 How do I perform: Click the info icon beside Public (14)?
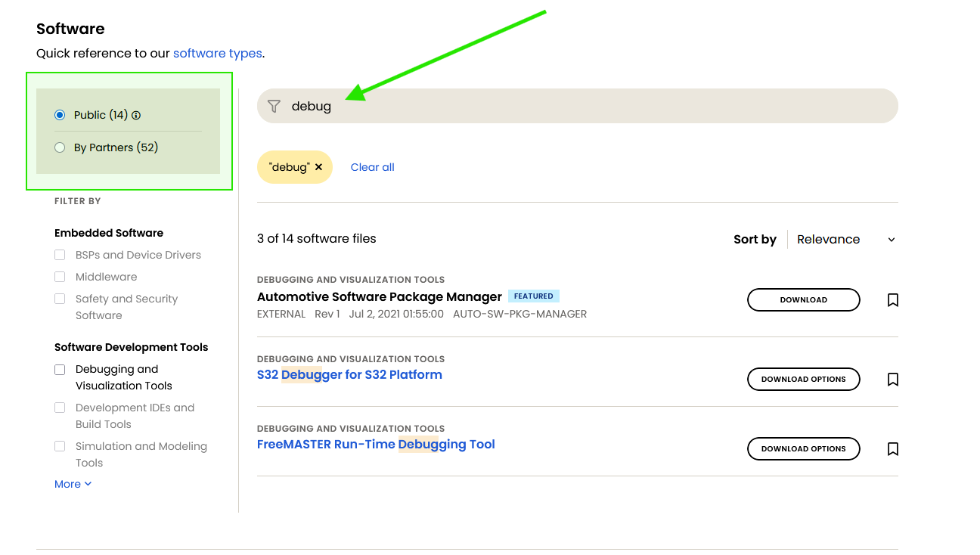click(136, 116)
